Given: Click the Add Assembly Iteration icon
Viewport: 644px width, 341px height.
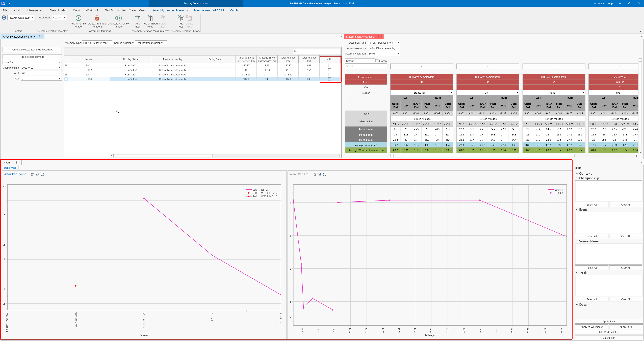Looking at the screenshot, I should click(x=78, y=18).
